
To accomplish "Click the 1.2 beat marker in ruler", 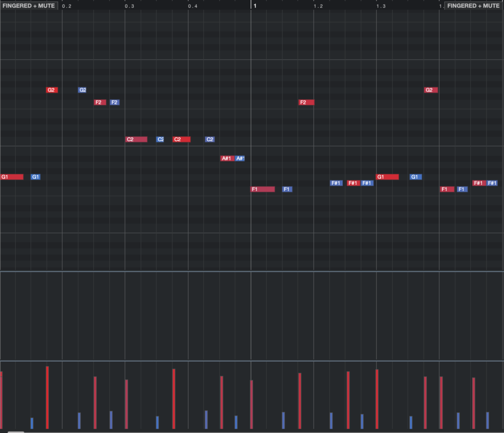I will [318, 6].
